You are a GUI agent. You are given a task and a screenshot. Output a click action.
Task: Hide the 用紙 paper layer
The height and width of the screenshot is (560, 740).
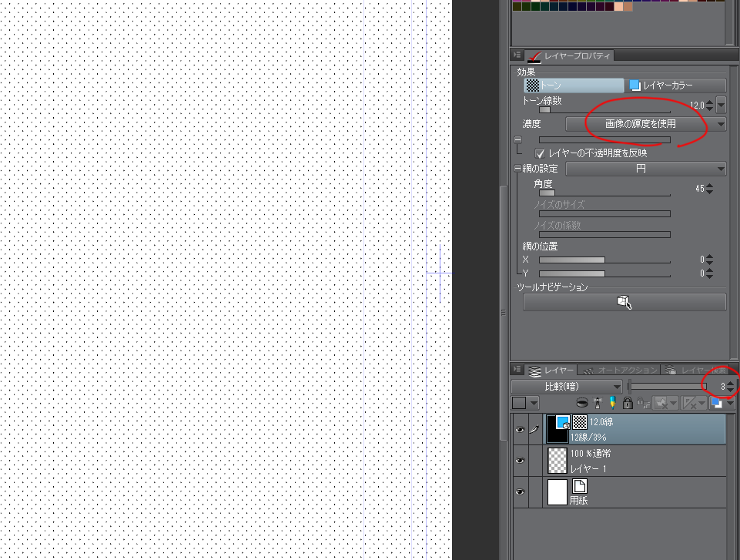520,492
